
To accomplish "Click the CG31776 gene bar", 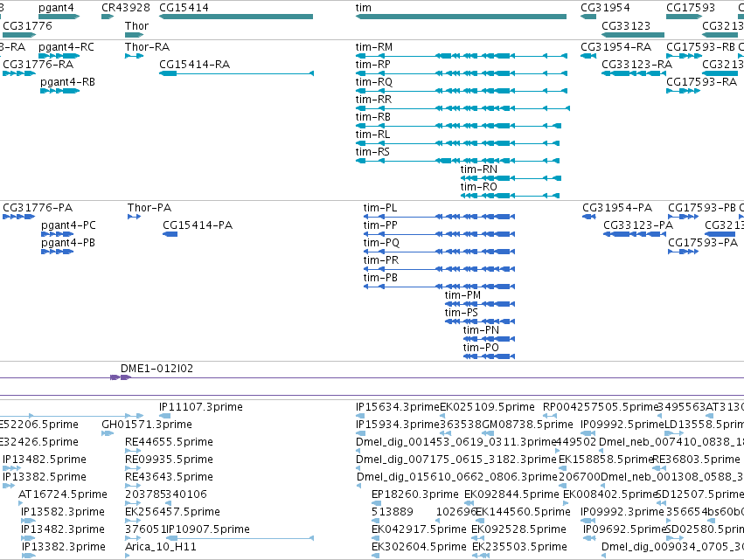I will (x=19, y=35).
